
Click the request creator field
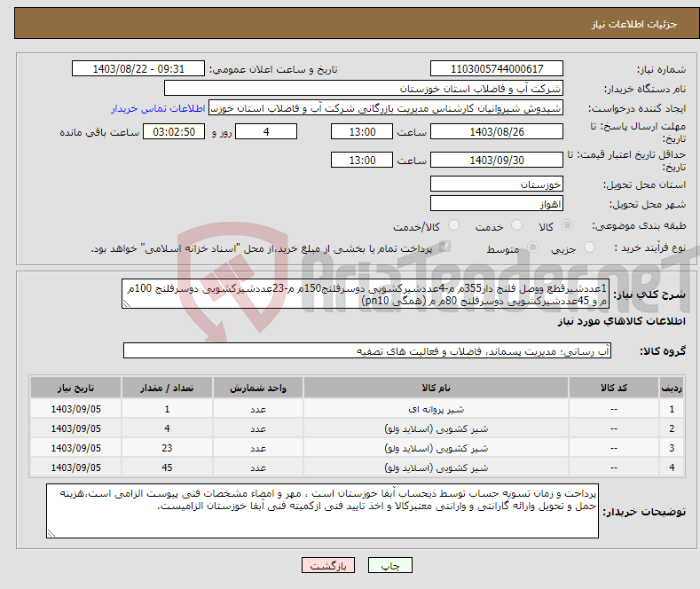[x=386, y=108]
